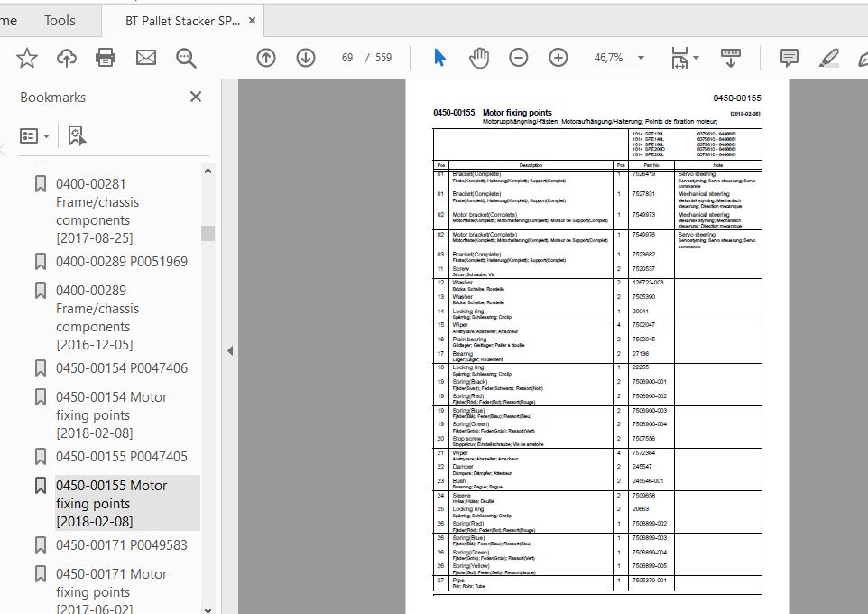Screen dimensions: 868x614
Task: Collapse the navigation pane with side arrow
Action: point(230,350)
